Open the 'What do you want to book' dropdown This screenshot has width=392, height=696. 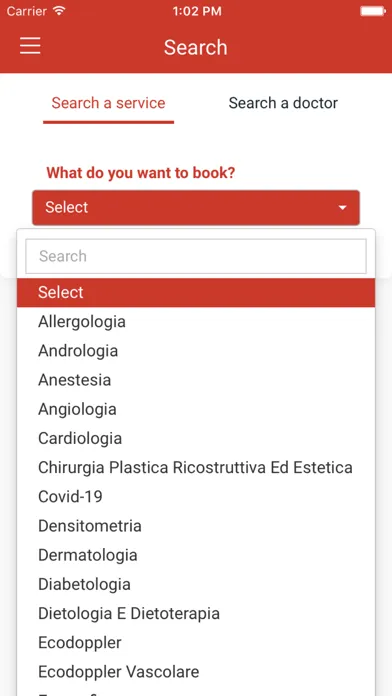196,207
